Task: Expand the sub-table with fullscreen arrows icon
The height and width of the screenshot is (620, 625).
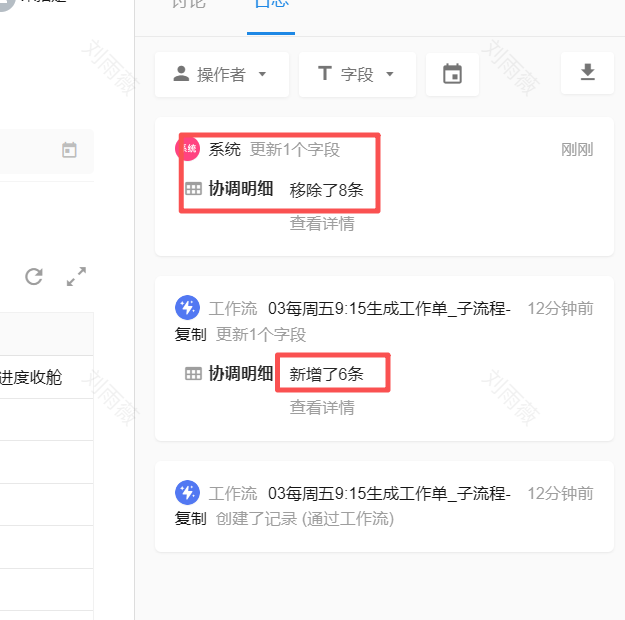Action: tap(76, 276)
